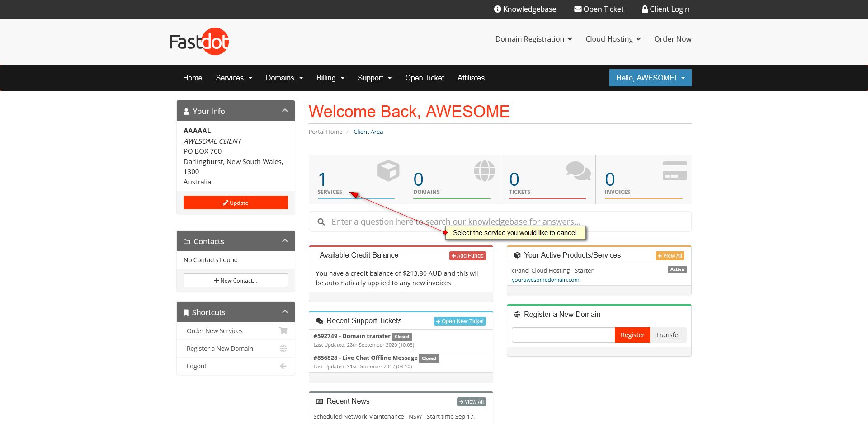Click the Client Login padlock icon
Screen dimensions: 868x424
coord(645,9)
